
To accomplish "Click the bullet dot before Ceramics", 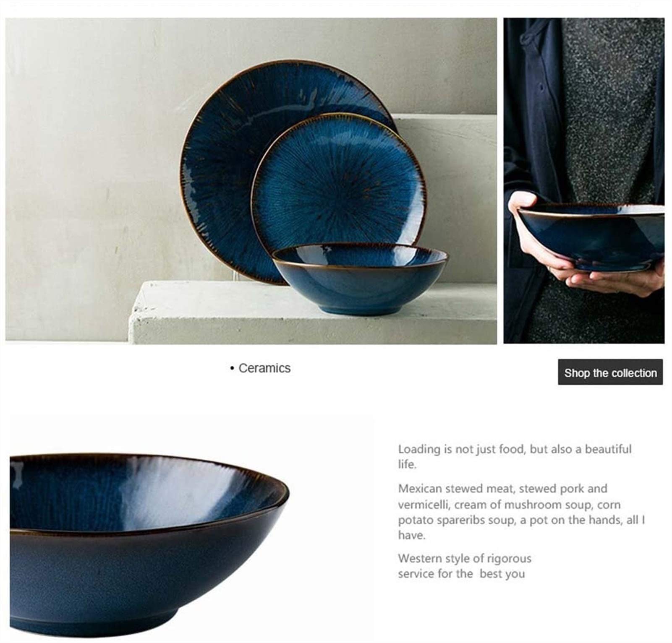I will pos(232,368).
